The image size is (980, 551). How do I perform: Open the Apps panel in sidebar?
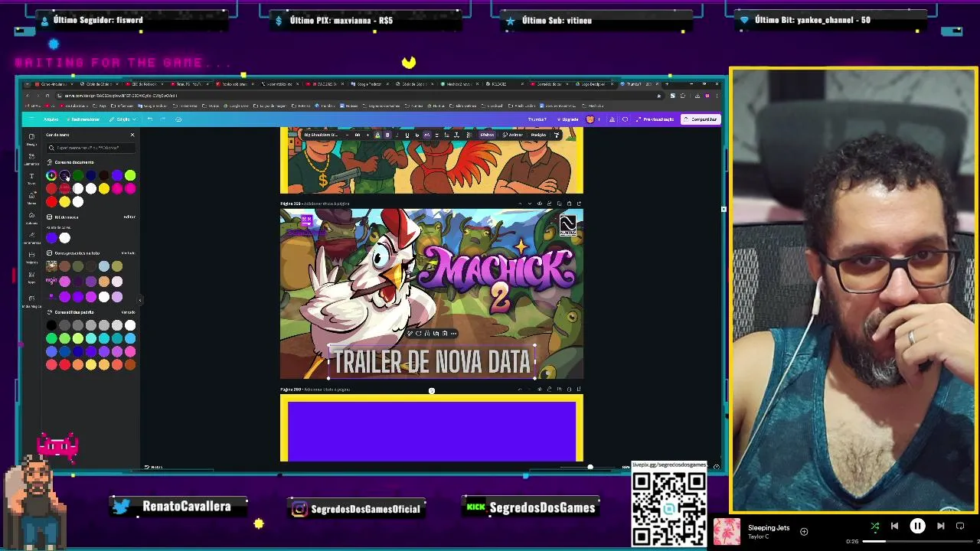click(31, 277)
